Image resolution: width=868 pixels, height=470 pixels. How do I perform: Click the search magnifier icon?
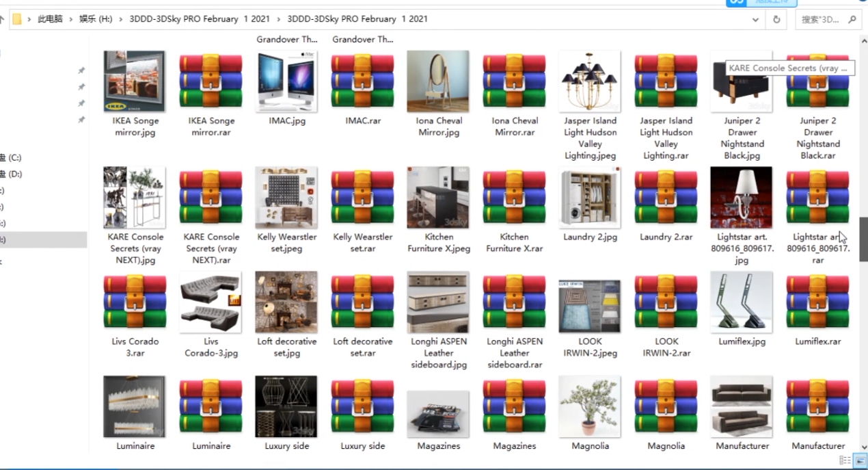[852, 19]
